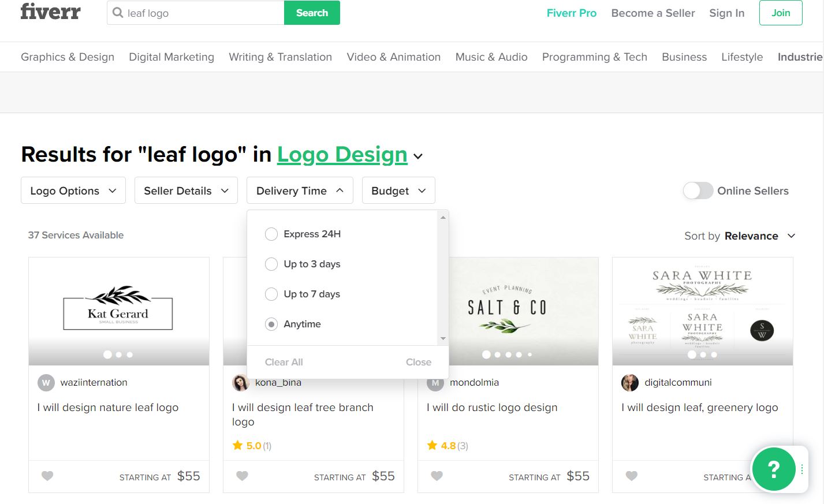This screenshot has width=824, height=504.
Task: Open Music & Audio category menu
Action: [x=491, y=57]
